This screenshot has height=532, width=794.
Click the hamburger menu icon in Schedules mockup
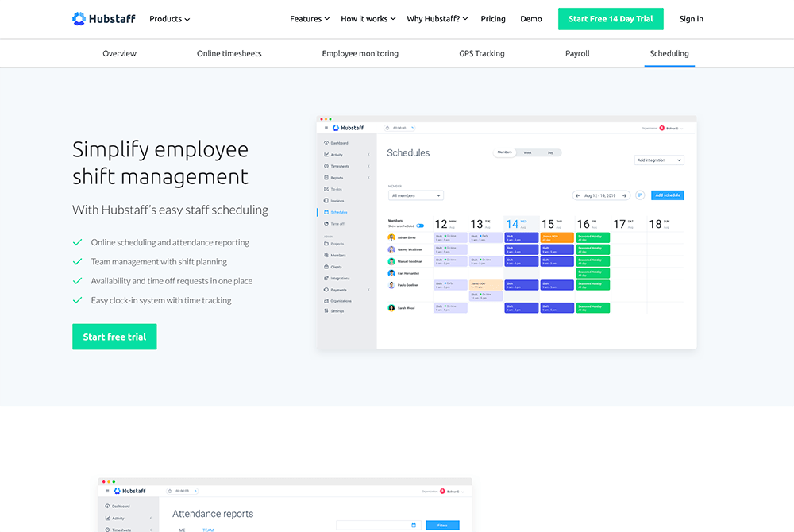326,128
